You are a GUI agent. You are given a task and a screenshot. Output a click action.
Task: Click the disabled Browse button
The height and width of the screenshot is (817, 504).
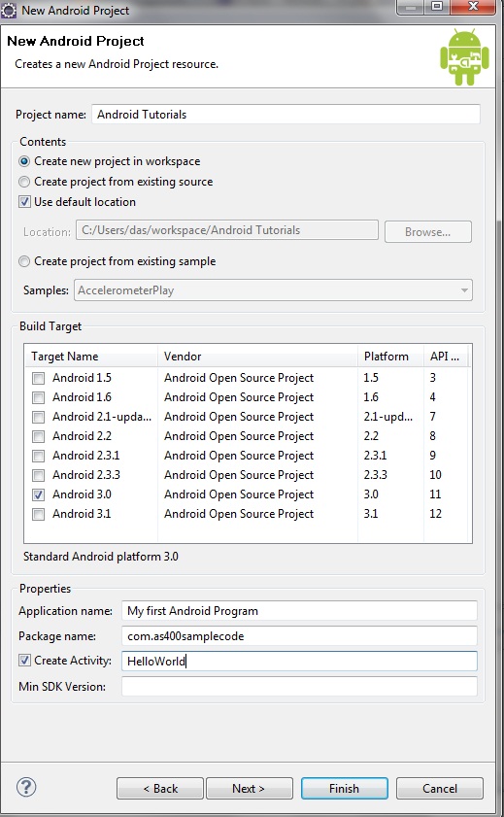point(428,232)
